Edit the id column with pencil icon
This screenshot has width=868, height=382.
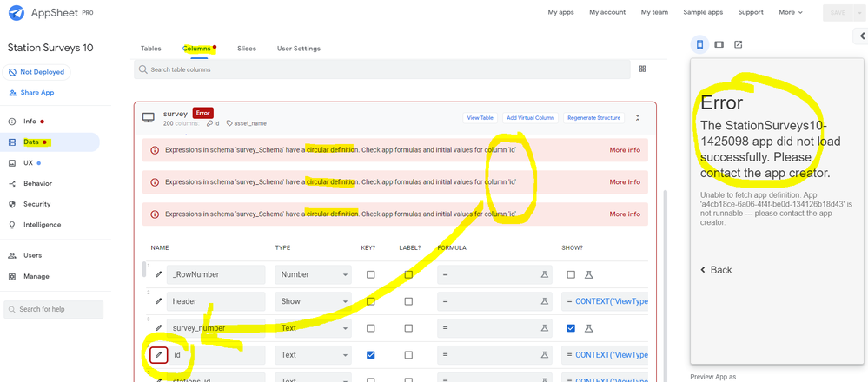tap(159, 355)
